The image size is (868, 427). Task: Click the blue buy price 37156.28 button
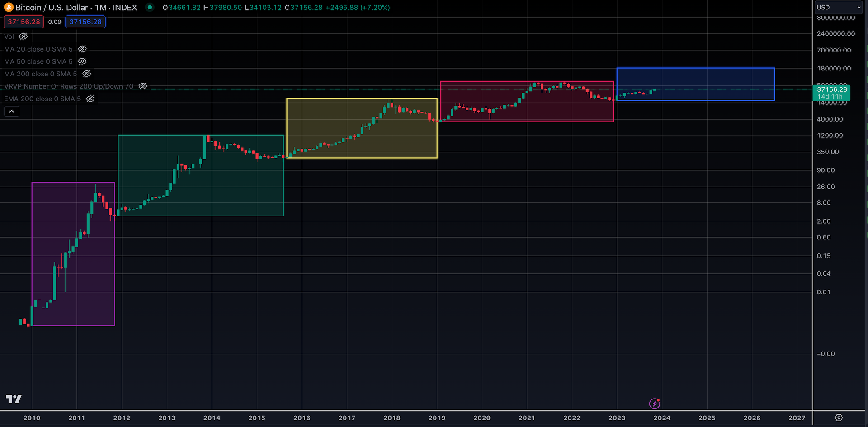pyautogui.click(x=85, y=22)
